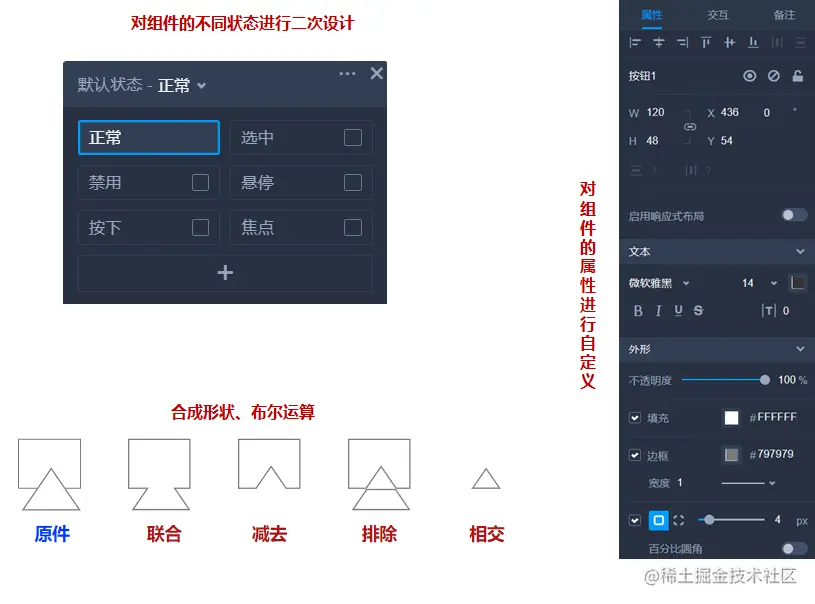The width and height of the screenshot is (815, 604).
Task: Select the independent corners icon
Action: tap(679, 520)
